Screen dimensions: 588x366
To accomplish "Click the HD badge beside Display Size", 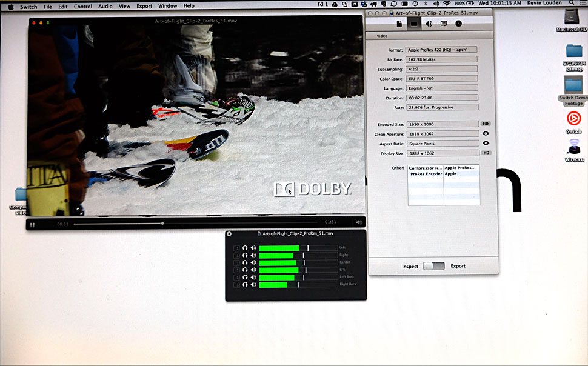I will (x=486, y=153).
